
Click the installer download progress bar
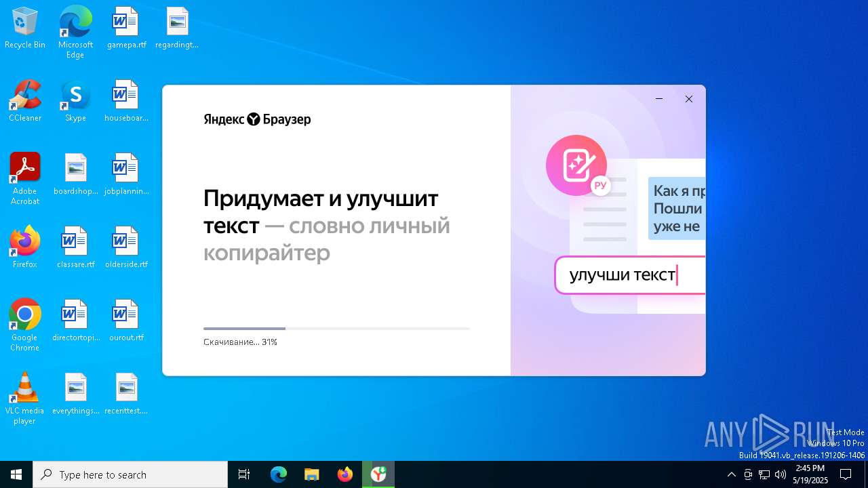point(336,329)
